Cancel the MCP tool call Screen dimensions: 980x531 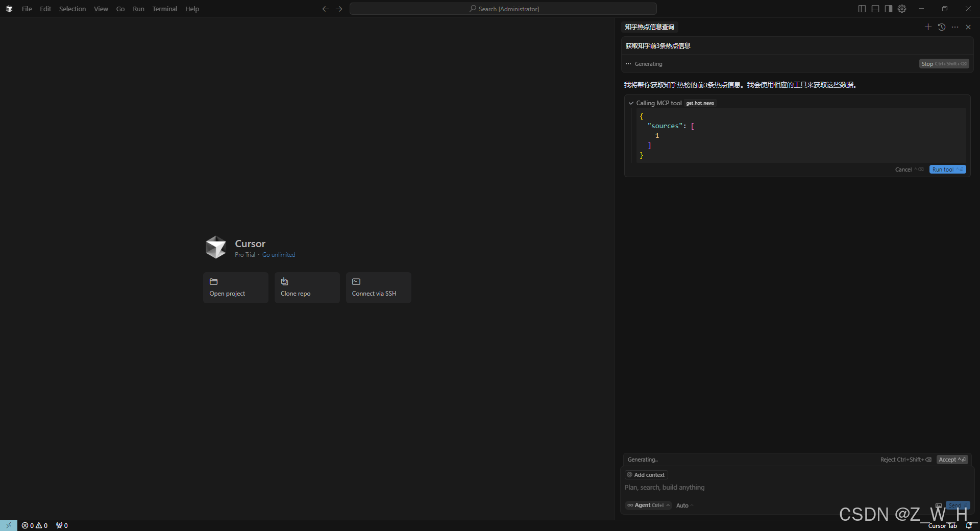point(909,170)
